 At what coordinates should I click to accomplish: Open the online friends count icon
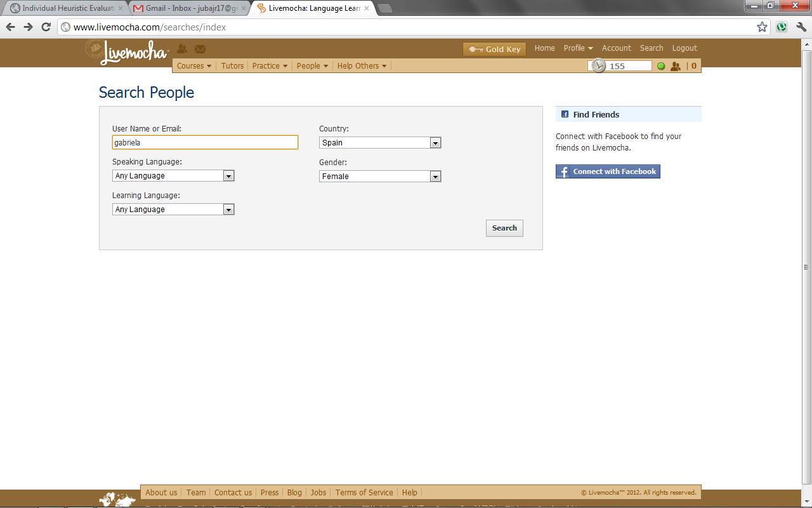(x=676, y=66)
